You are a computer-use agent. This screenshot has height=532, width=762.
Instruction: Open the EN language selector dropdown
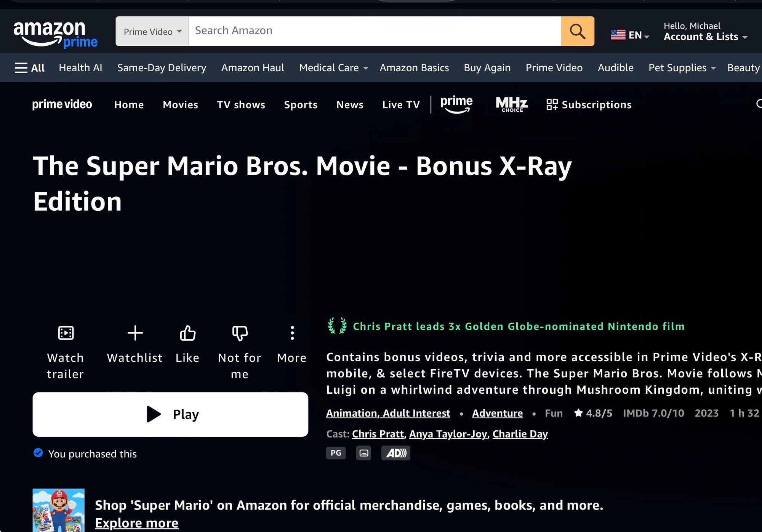click(630, 35)
